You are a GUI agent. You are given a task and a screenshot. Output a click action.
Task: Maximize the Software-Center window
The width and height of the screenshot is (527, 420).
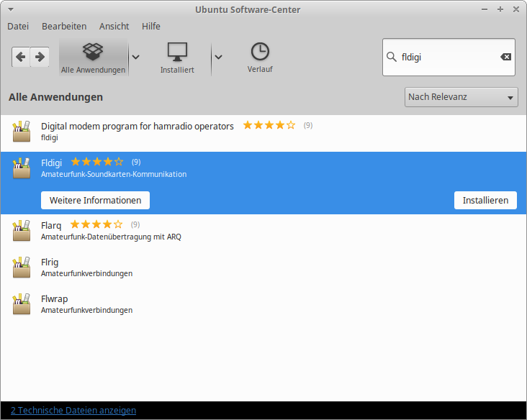[x=500, y=9]
